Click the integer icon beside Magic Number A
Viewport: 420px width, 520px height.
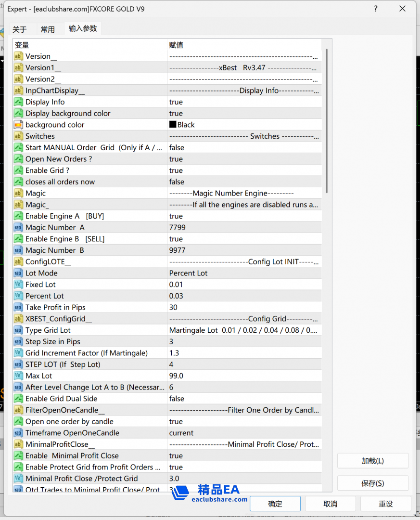[x=18, y=228]
